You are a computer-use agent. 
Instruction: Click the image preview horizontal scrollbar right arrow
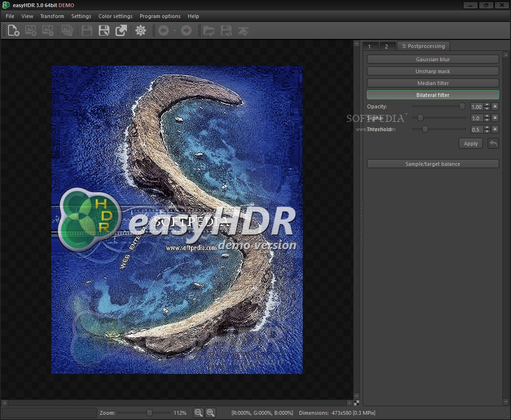[x=350, y=403]
